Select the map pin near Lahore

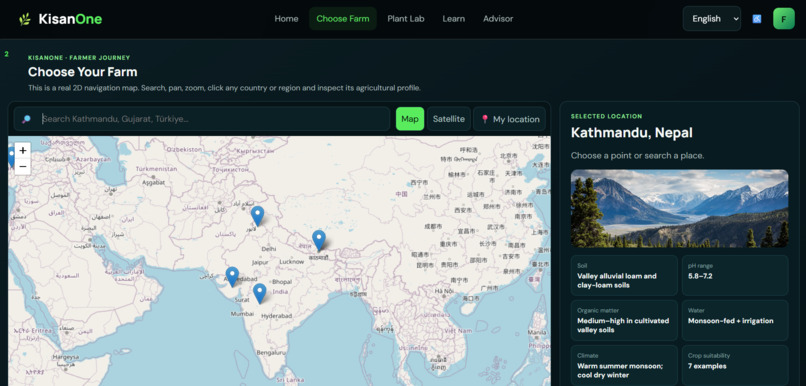click(x=257, y=216)
